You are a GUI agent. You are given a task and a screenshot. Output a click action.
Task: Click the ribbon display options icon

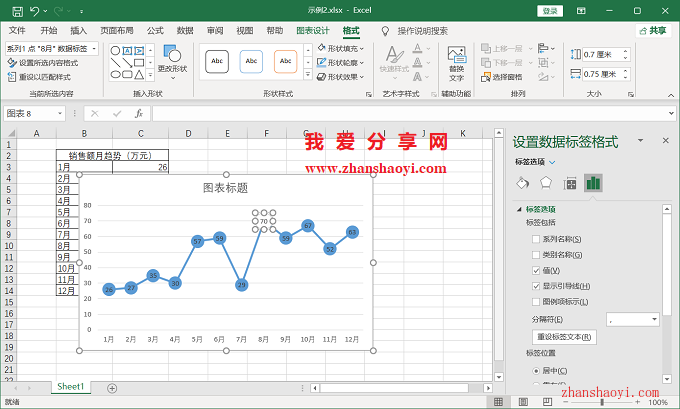pos(581,11)
